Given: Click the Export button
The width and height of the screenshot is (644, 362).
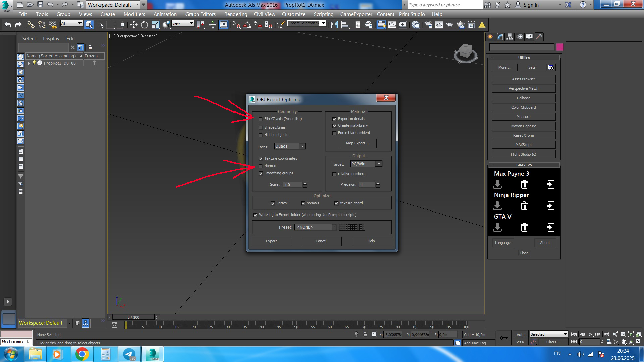Looking at the screenshot, I should click(x=272, y=241).
